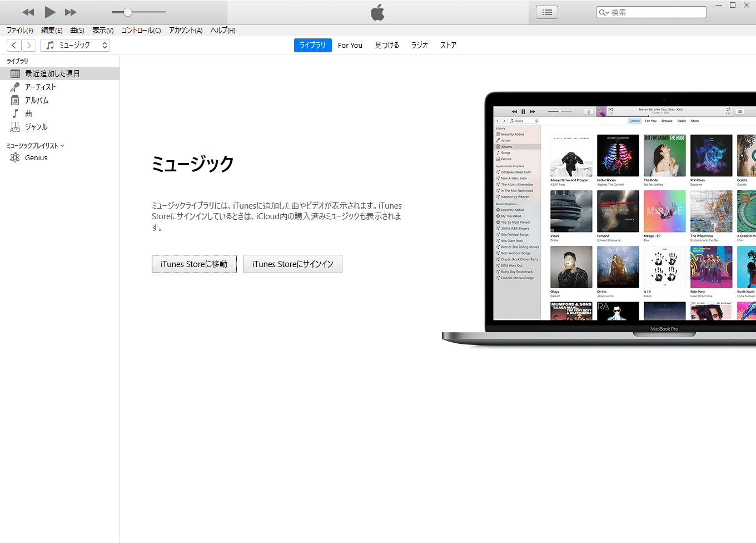Open the Genius playlist
Screen dimensions: 756x543
coord(59,158)
